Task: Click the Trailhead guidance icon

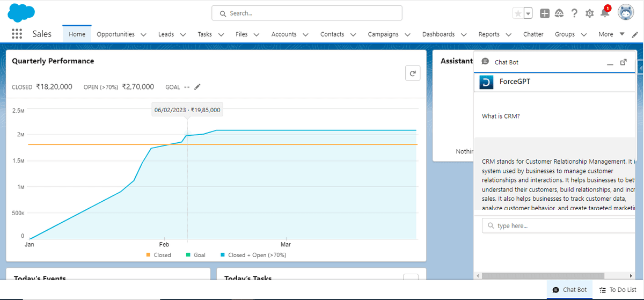Action: (559, 13)
